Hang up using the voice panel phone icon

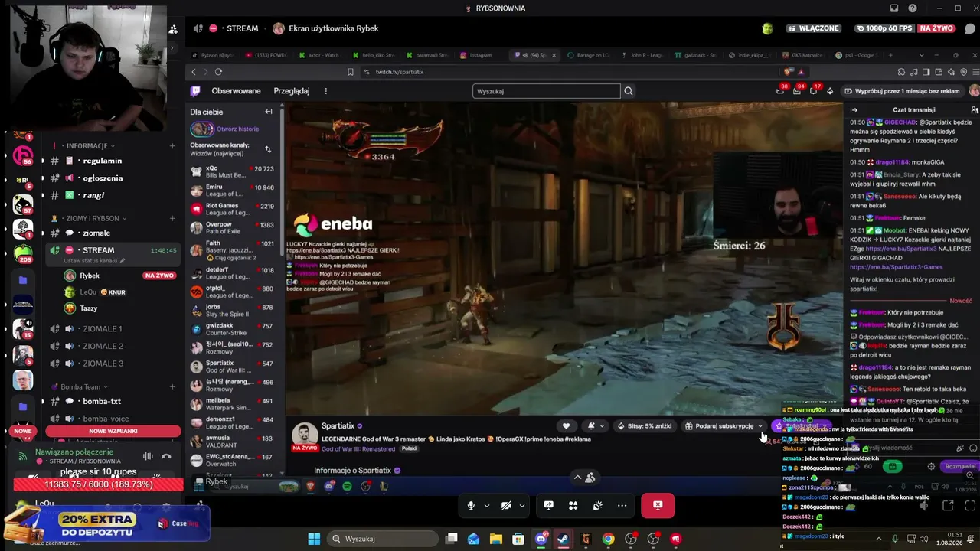(166, 457)
